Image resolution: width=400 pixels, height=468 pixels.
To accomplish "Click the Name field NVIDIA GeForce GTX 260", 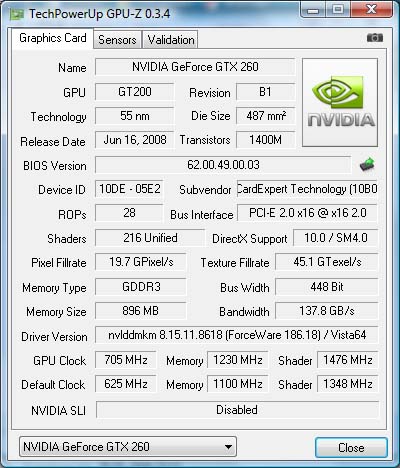I will 195,67.
